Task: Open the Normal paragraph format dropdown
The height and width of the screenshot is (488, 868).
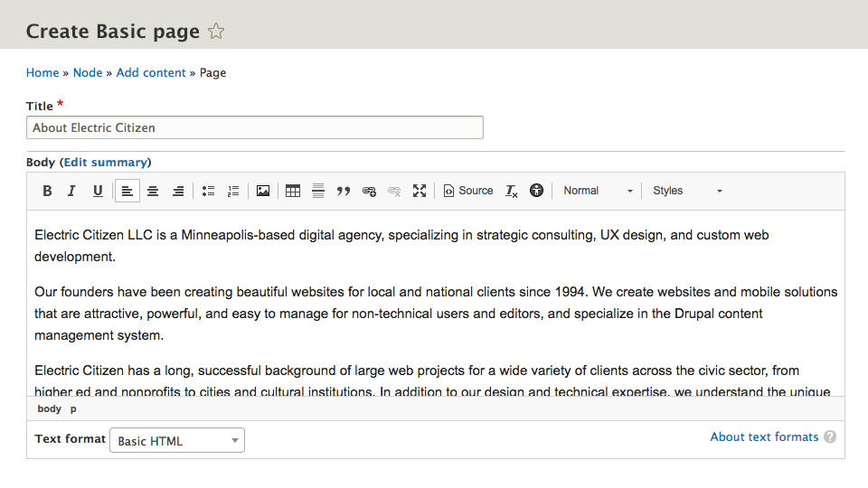Action: pos(598,191)
